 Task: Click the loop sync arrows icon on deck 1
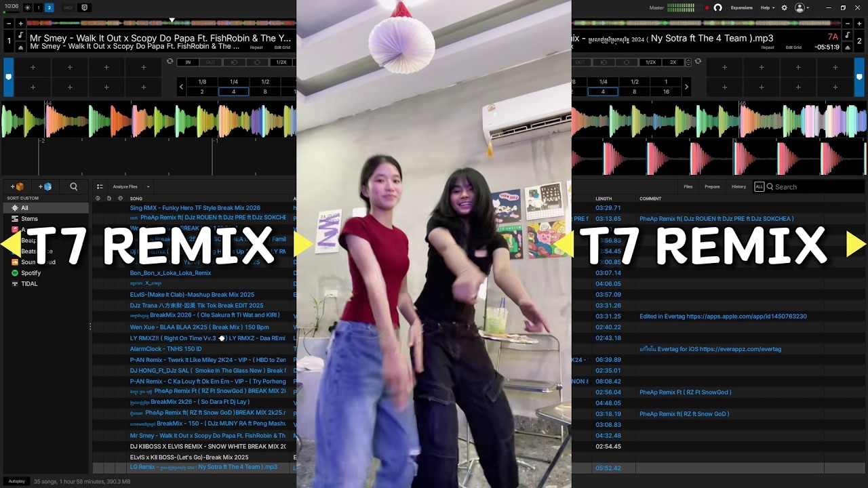coord(170,62)
